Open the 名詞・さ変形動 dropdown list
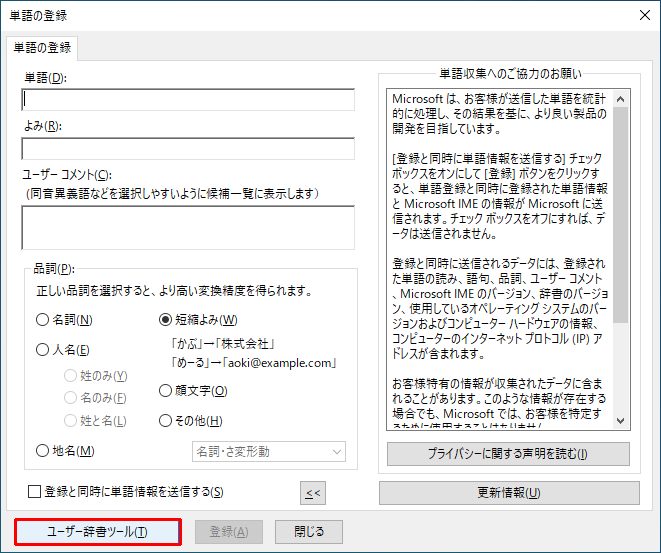 click(x=268, y=452)
